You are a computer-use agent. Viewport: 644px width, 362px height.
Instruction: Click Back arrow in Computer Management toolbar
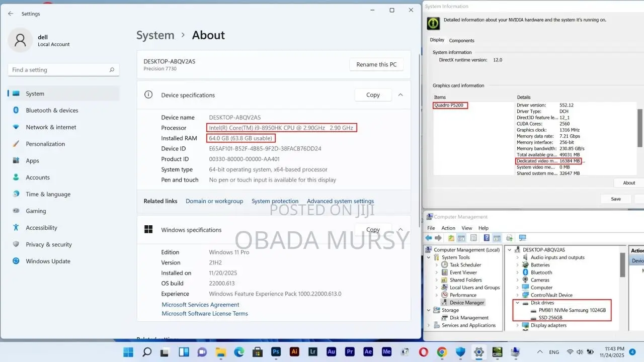tap(429, 238)
